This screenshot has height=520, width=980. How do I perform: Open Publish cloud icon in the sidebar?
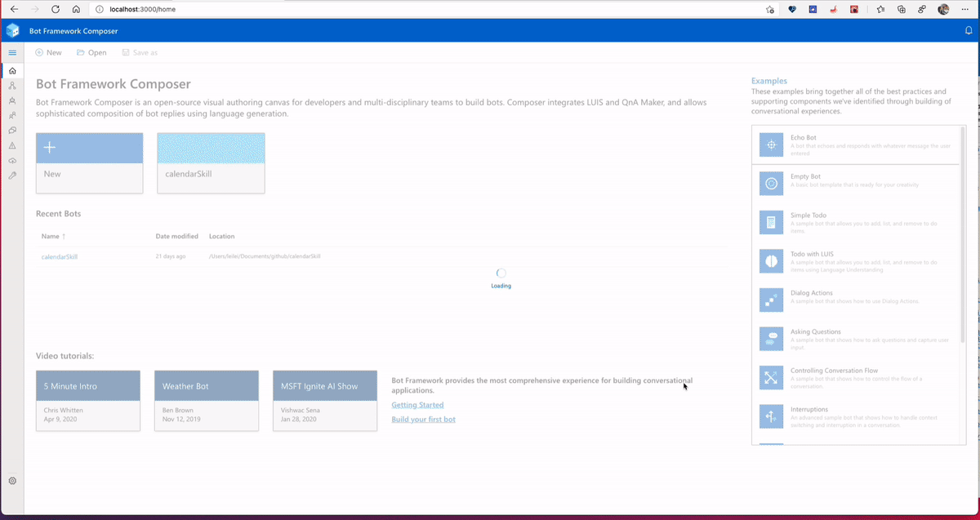12,161
